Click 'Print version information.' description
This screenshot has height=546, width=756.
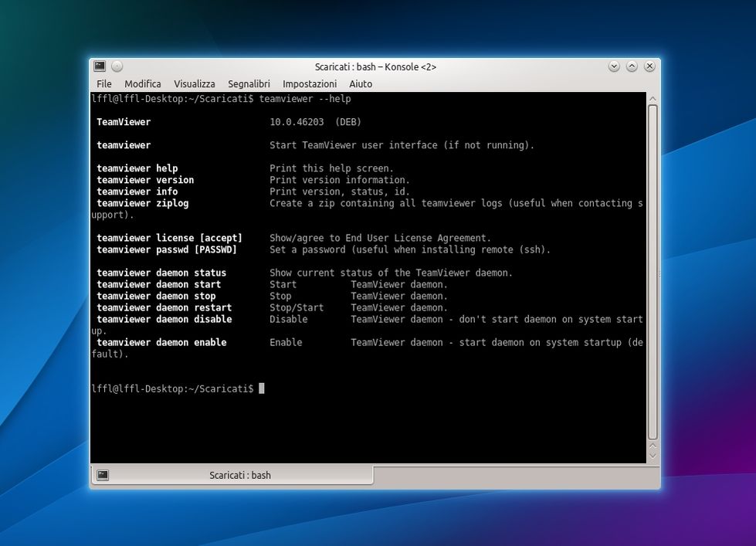[x=340, y=180]
